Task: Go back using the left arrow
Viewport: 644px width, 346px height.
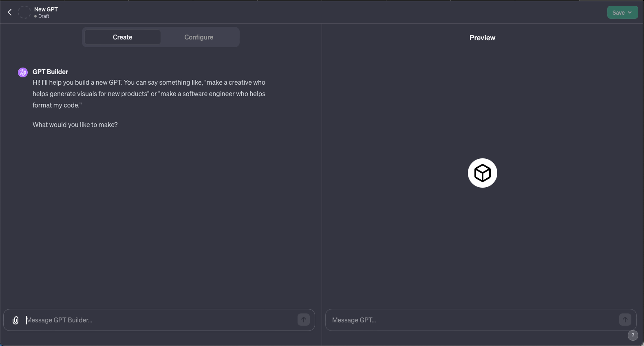Action: [10, 12]
